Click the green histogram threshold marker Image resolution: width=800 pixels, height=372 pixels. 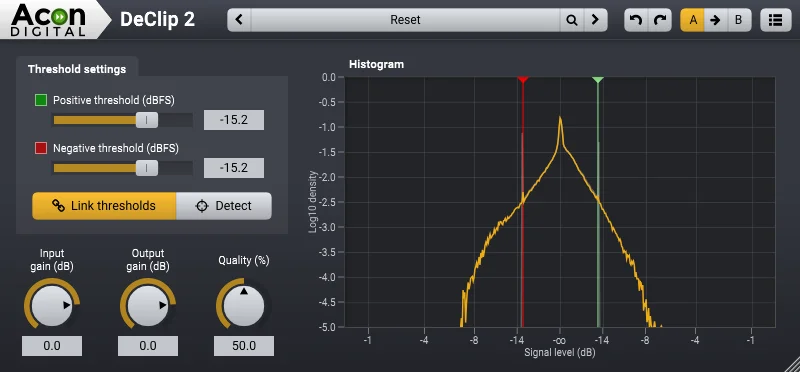598,80
